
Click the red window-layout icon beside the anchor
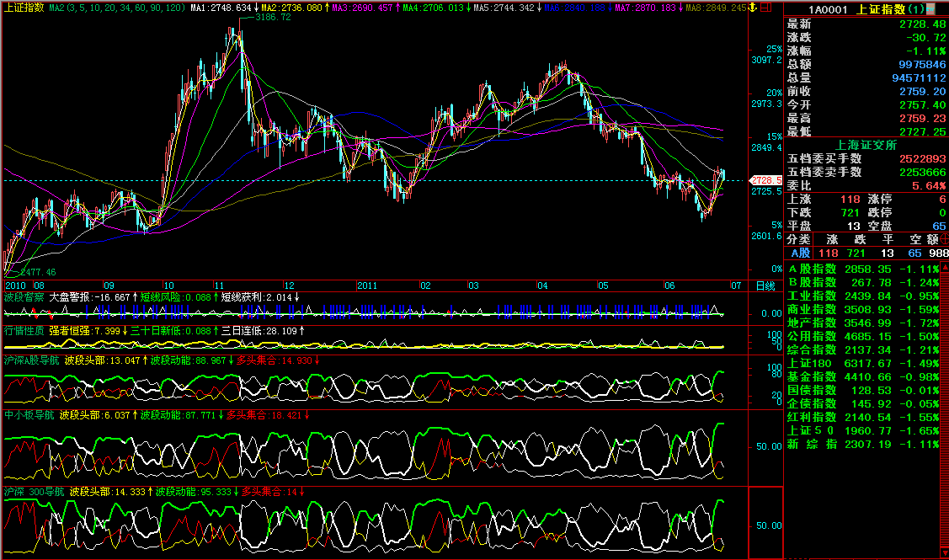coord(764,8)
